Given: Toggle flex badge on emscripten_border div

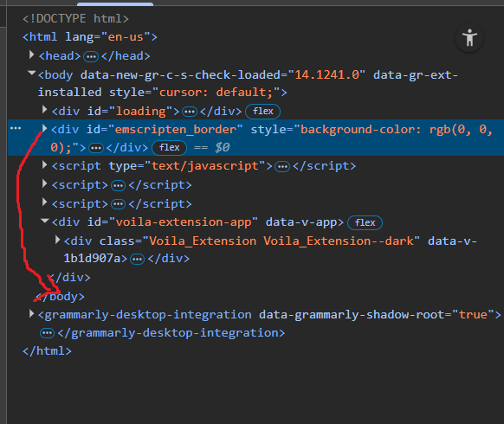Looking at the screenshot, I should point(169,147).
